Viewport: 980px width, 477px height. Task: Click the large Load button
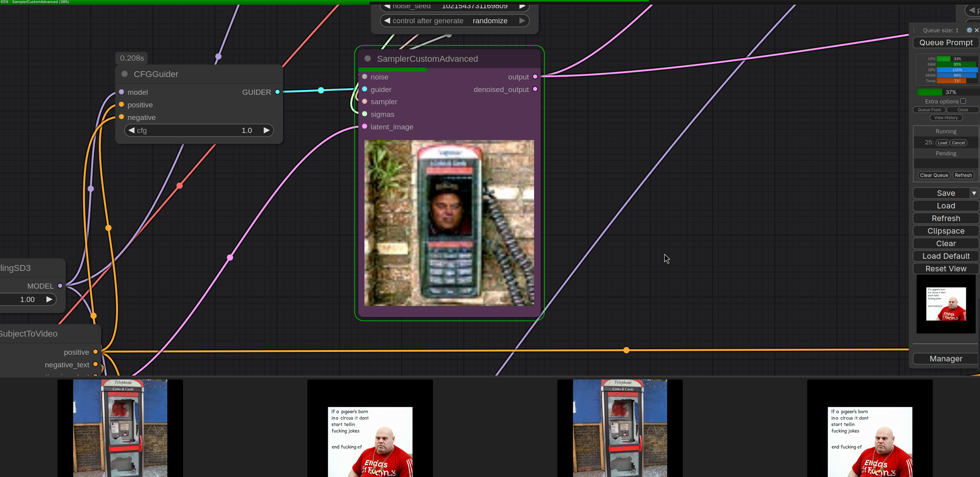pyautogui.click(x=946, y=206)
